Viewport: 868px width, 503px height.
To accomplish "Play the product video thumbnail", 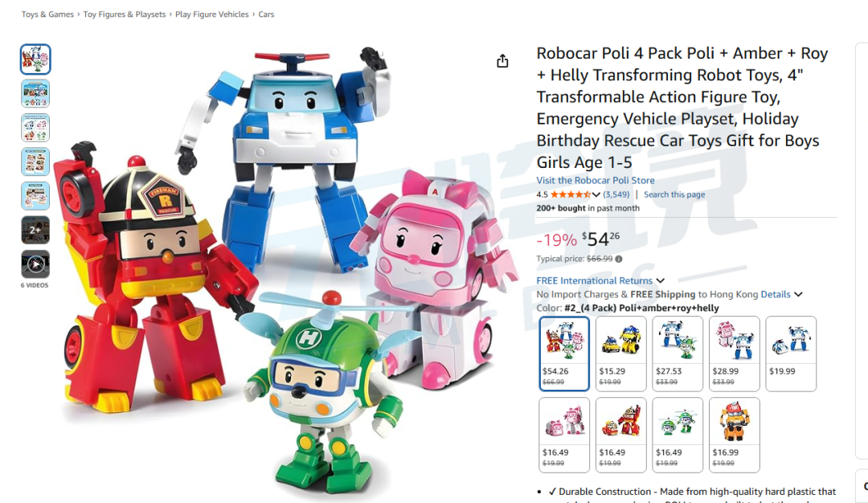I will tap(35, 264).
